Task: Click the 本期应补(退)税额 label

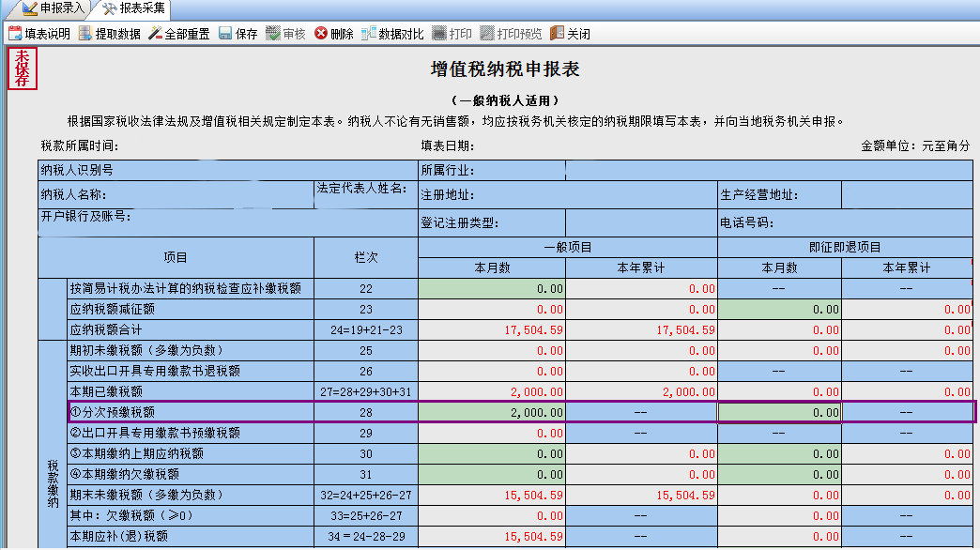Action: pos(118,536)
